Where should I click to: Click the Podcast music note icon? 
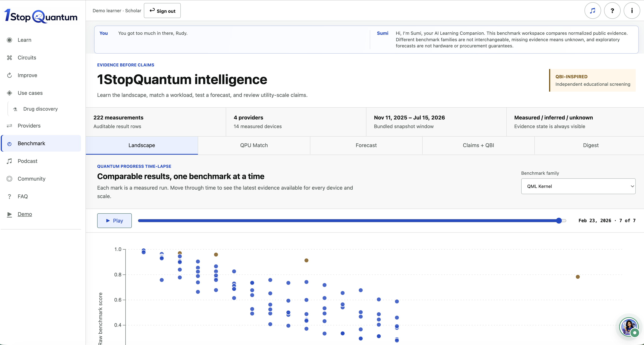(9, 161)
